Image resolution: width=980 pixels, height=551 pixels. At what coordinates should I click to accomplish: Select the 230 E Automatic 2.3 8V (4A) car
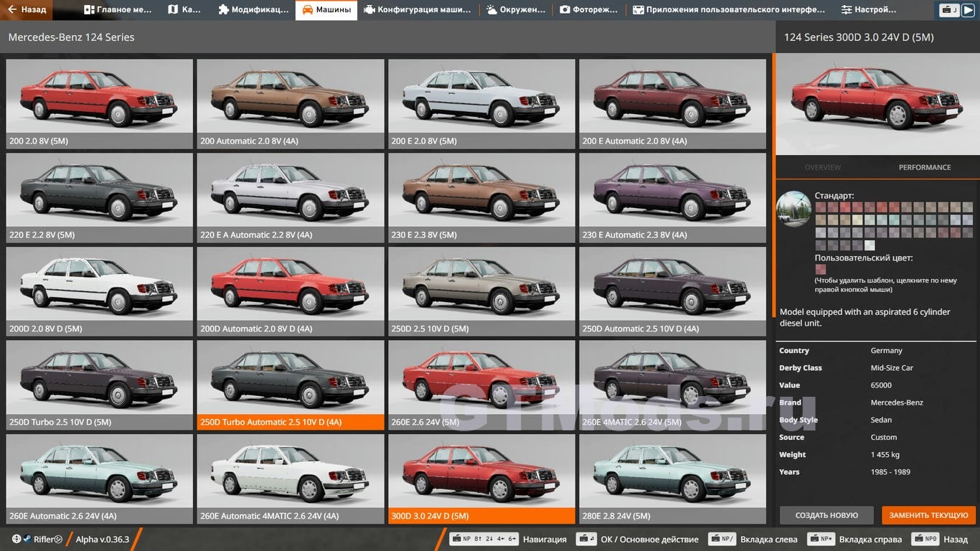(672, 197)
